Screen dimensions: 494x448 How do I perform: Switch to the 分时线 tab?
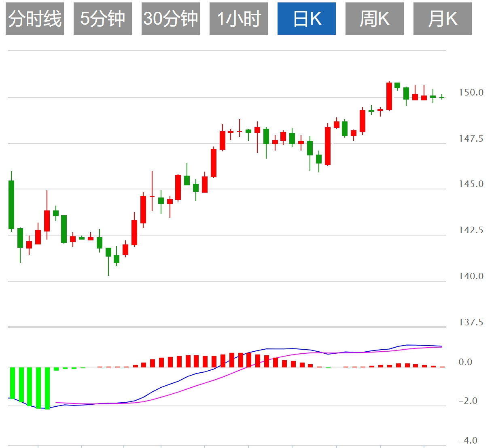click(35, 19)
